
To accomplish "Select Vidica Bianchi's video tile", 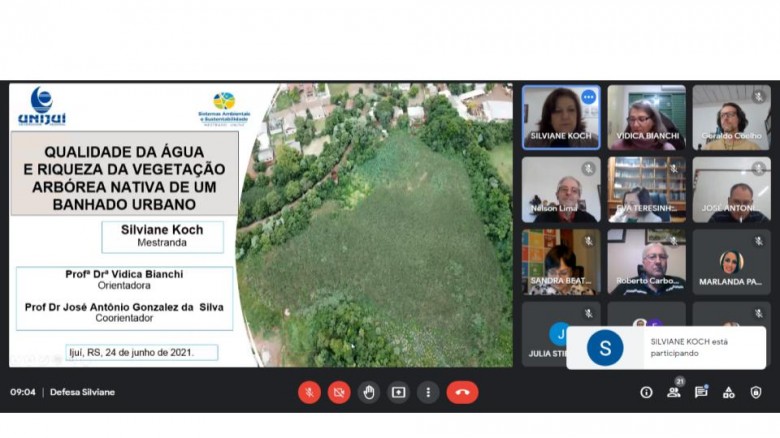I will pyautogui.click(x=646, y=117).
